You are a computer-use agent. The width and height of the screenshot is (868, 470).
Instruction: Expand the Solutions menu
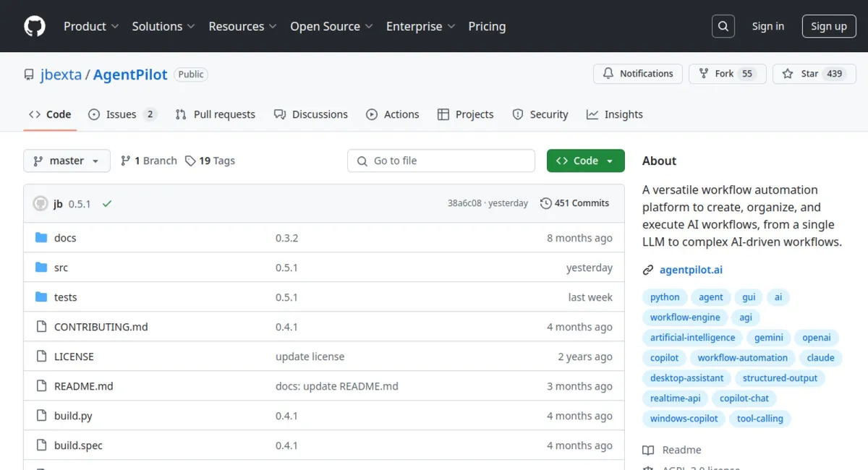[x=163, y=26]
